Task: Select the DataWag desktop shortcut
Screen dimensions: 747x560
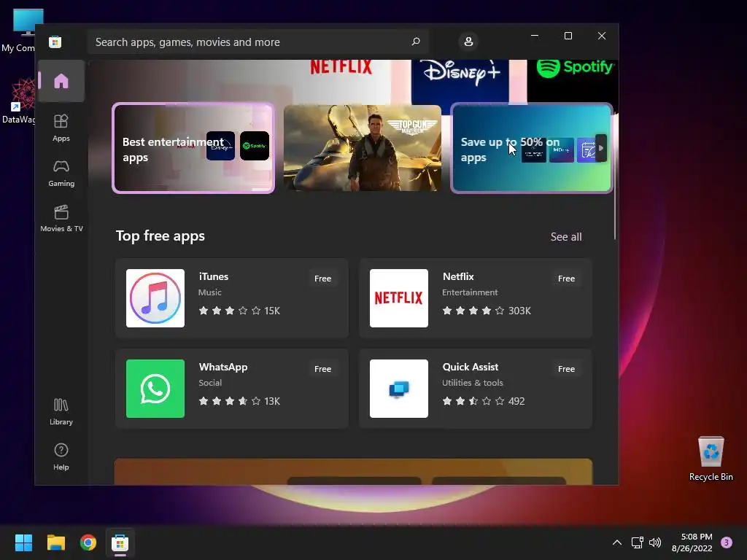Action: click(19, 101)
